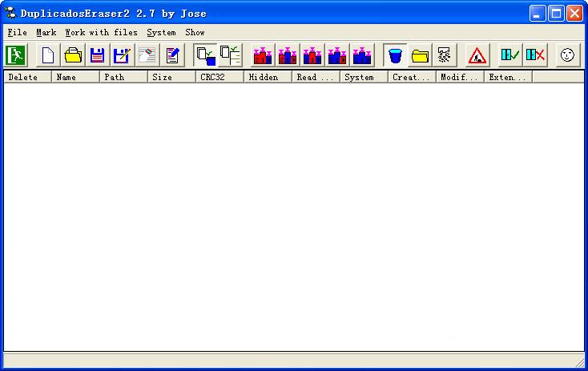Open the System menu
588x371 pixels.
161,33
